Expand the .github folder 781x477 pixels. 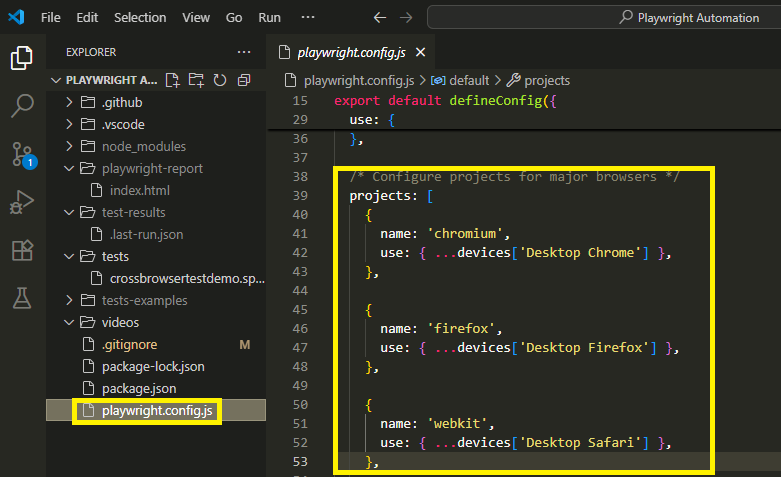point(69,102)
